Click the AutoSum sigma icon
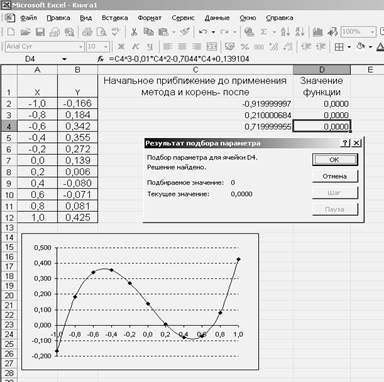Screen dimensions: 384x382 point(264,32)
